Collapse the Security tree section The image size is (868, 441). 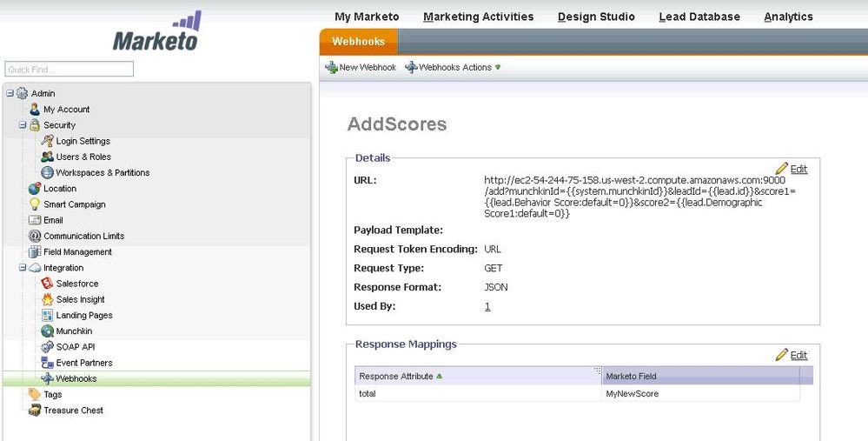click(x=23, y=125)
